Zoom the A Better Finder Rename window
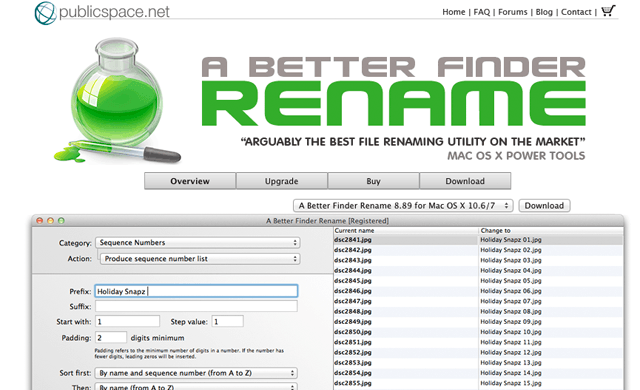This screenshot has height=390, width=640. (61, 221)
